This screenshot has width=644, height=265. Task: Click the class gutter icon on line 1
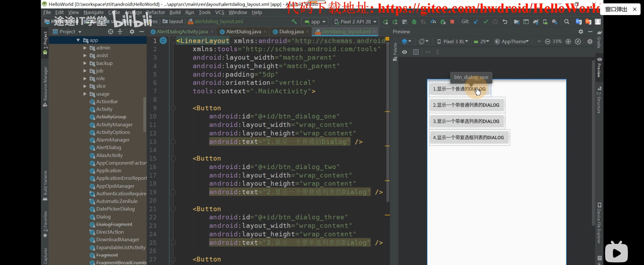pyautogui.click(x=163, y=41)
